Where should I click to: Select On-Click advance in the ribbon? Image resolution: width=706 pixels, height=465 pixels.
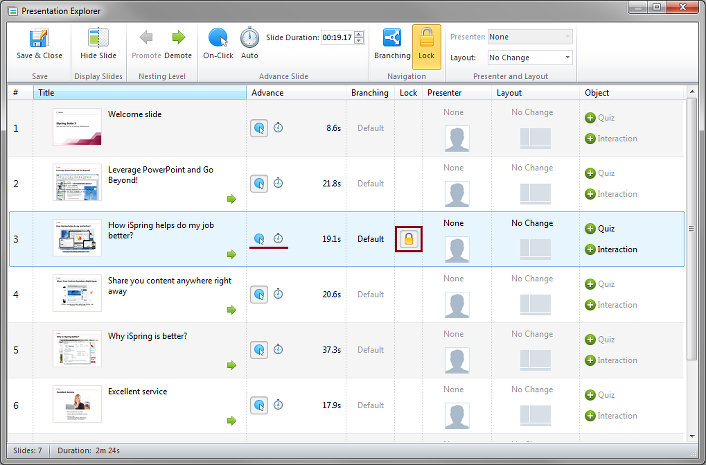pyautogui.click(x=218, y=44)
